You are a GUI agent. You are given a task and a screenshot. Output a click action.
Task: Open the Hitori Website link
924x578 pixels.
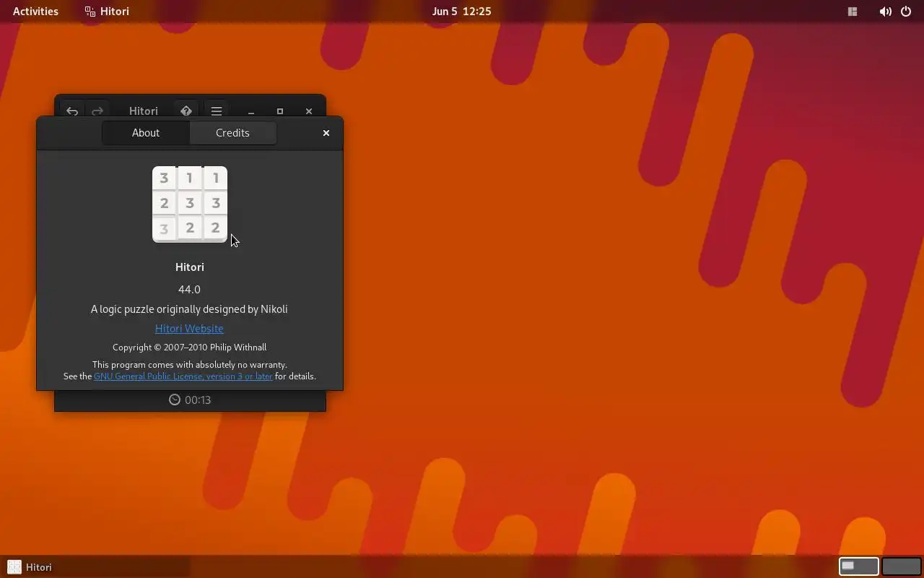coord(189,329)
